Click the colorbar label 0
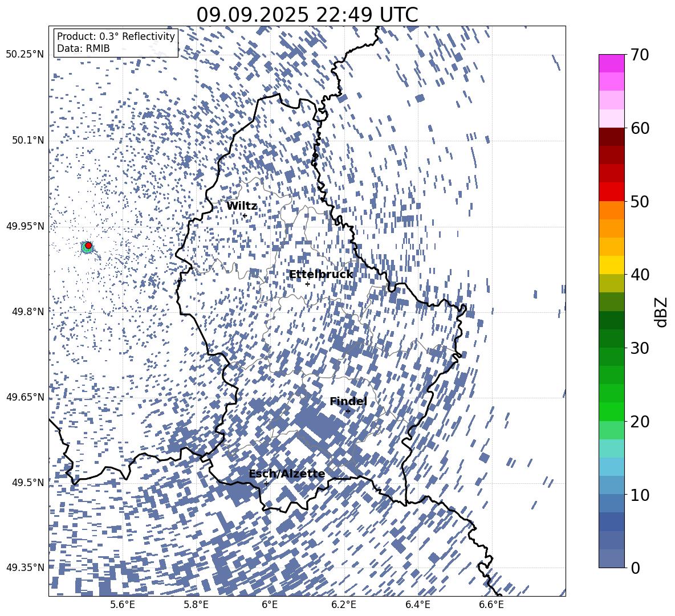675x616 pixels. 635,568
